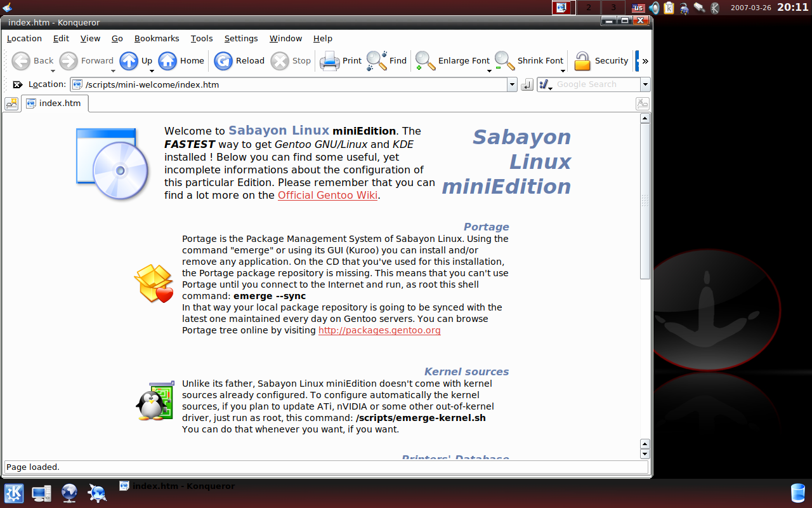Click the clock showing 20:11
This screenshot has width=812, height=508.
(793, 8)
